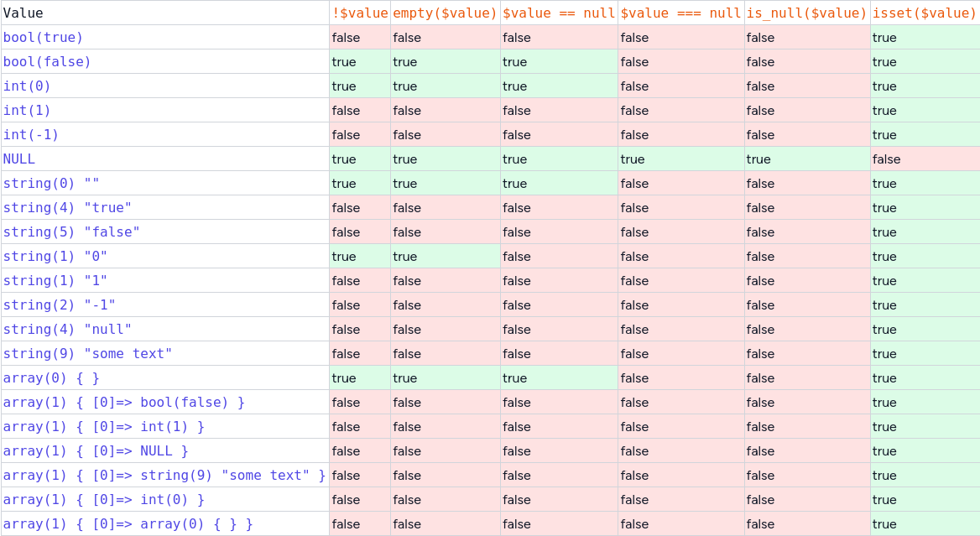Click the 'string(4) "true"' row label
This screenshot has height=536, width=980.
(67, 208)
